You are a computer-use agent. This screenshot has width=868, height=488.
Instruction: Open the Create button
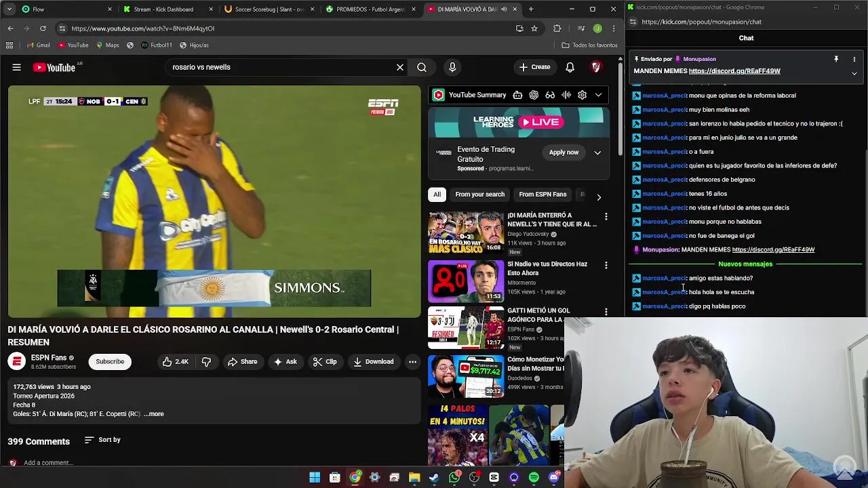pyautogui.click(x=534, y=67)
